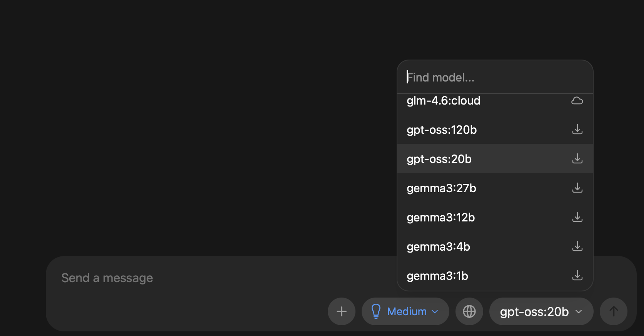Download the gemma3:12b model
The width and height of the screenshot is (644, 336).
click(577, 217)
